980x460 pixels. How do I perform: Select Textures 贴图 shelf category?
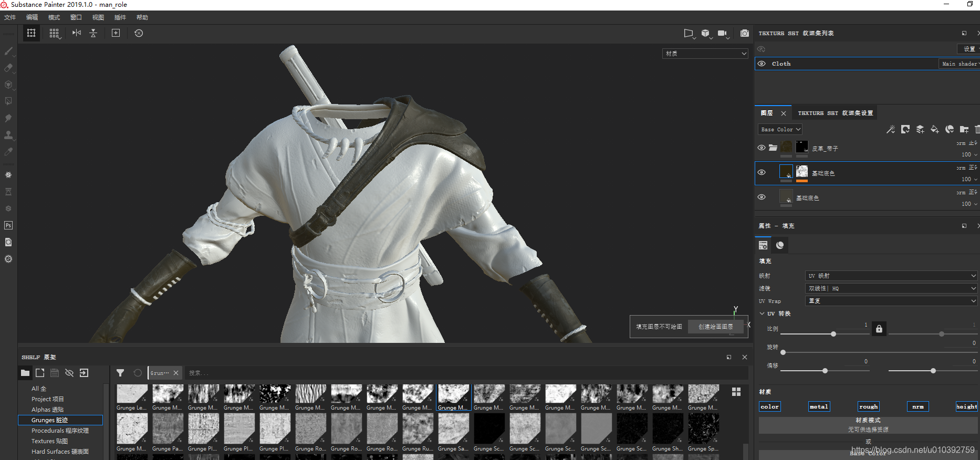[x=49, y=441]
